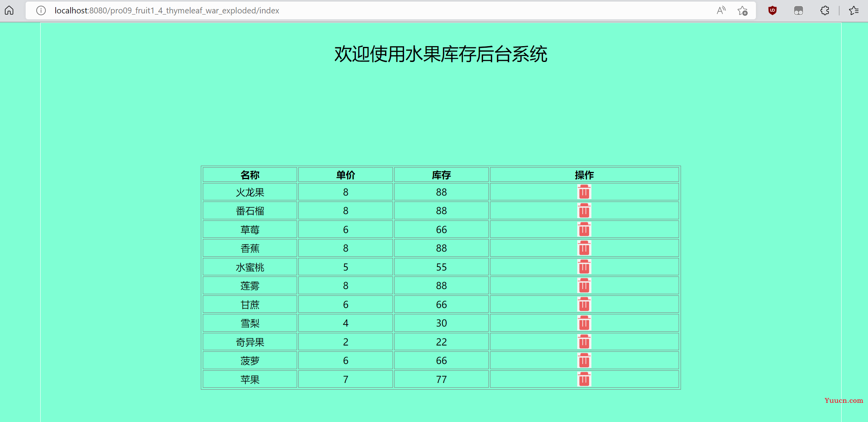Delete the 香蕉 row using trash icon
The height and width of the screenshot is (422, 868).
tap(584, 248)
